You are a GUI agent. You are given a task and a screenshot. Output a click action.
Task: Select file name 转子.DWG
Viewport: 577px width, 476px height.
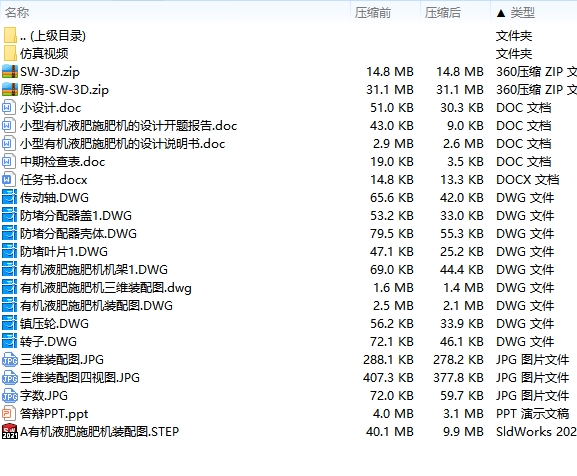pos(49,342)
